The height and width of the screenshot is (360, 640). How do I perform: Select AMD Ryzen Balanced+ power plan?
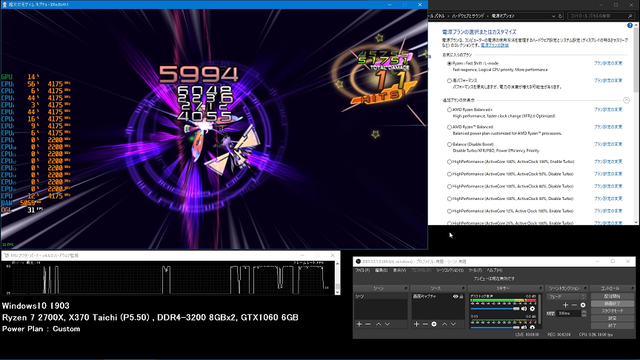click(449, 110)
